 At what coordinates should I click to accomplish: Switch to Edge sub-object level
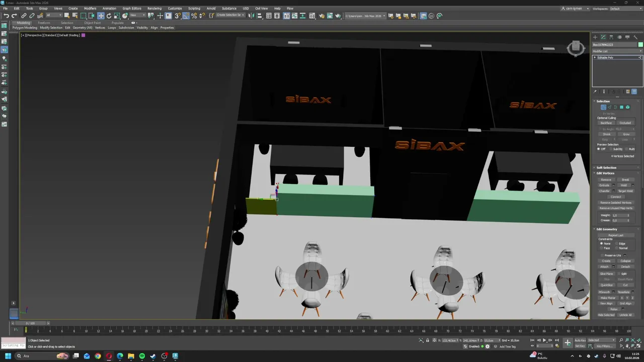click(609, 107)
